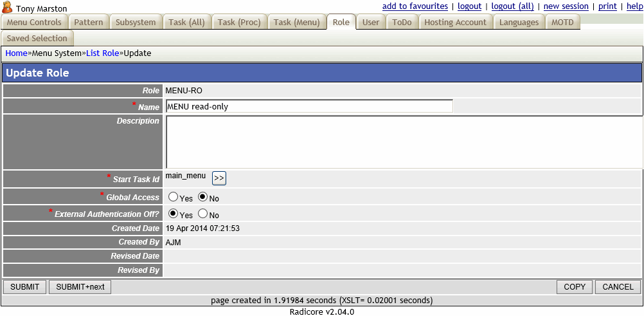
Task: Go to the Task (Proc) tab
Action: coord(239,23)
